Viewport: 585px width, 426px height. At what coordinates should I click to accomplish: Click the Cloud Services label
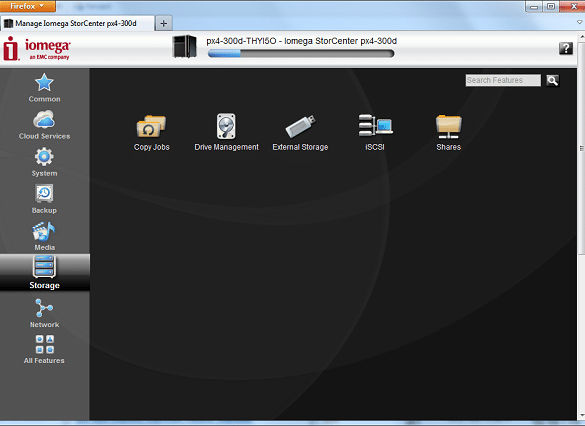coord(44,136)
